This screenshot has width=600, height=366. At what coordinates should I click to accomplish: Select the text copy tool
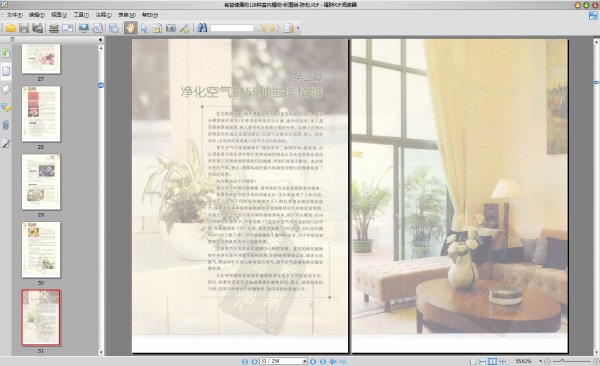pos(157,28)
